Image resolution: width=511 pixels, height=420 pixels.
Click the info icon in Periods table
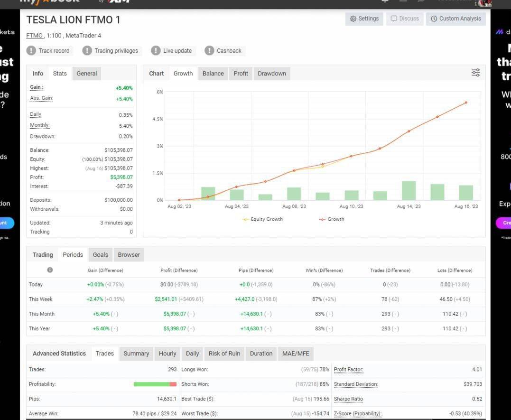(50, 270)
